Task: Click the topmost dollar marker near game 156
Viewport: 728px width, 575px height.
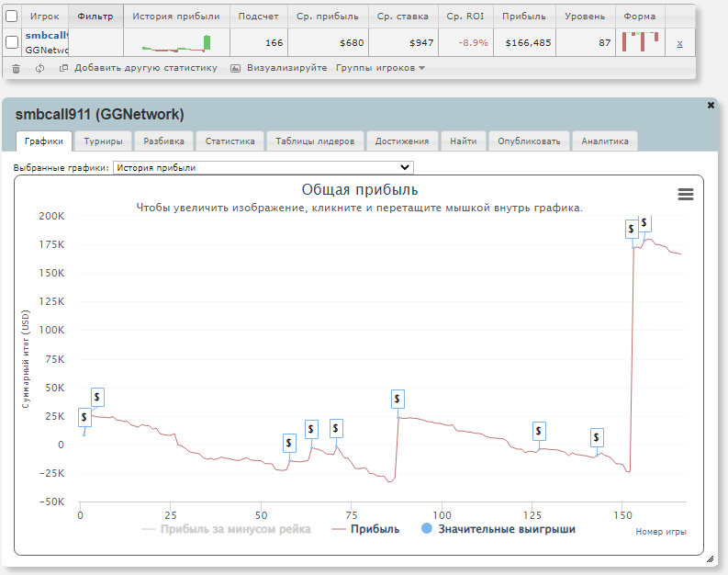Action: coord(644,223)
